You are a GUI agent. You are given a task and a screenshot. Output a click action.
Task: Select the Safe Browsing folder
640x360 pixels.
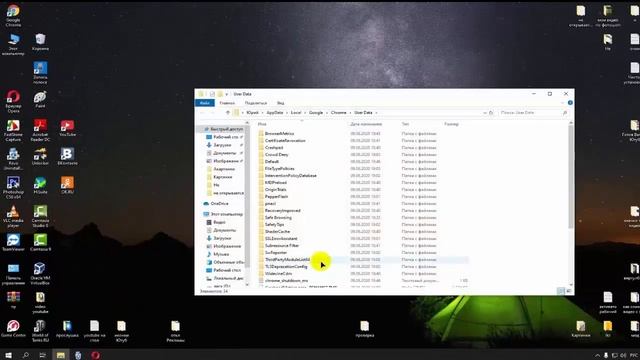(x=278, y=218)
